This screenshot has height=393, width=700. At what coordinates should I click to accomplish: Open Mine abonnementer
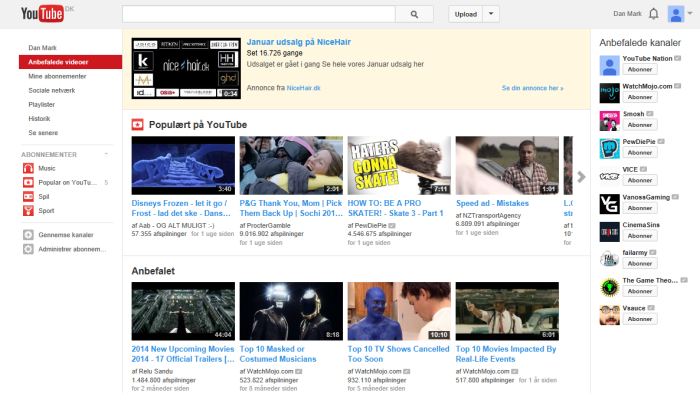pyautogui.click(x=57, y=76)
